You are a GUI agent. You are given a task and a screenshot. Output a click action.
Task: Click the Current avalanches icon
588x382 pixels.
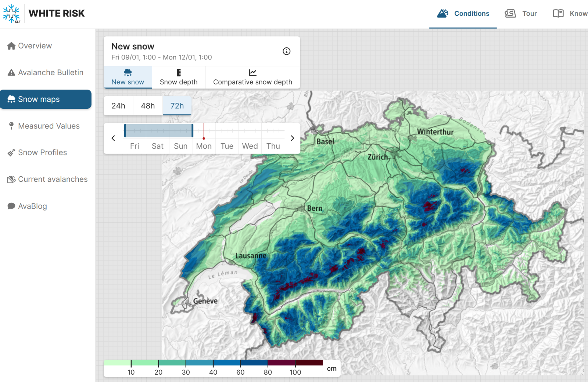(11, 180)
